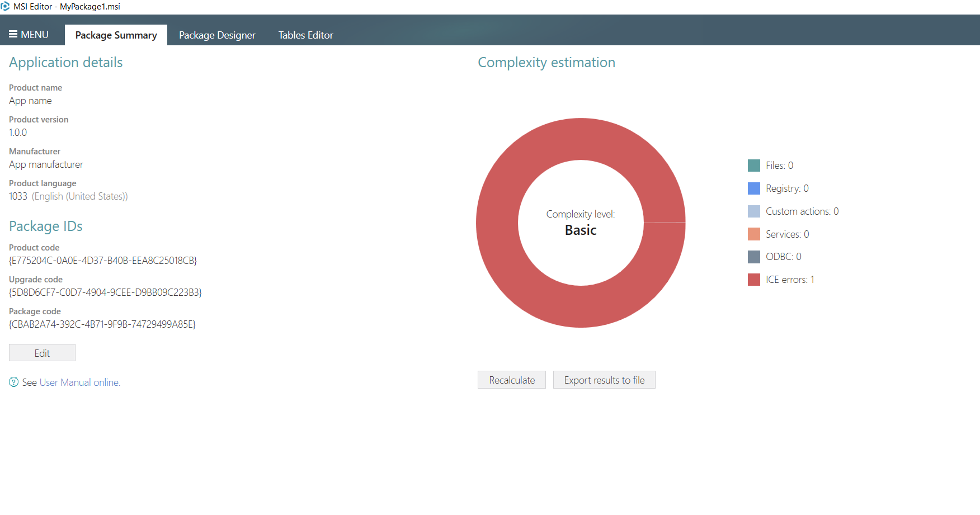
Task: Open the hamburger MENU
Action: coord(29,35)
